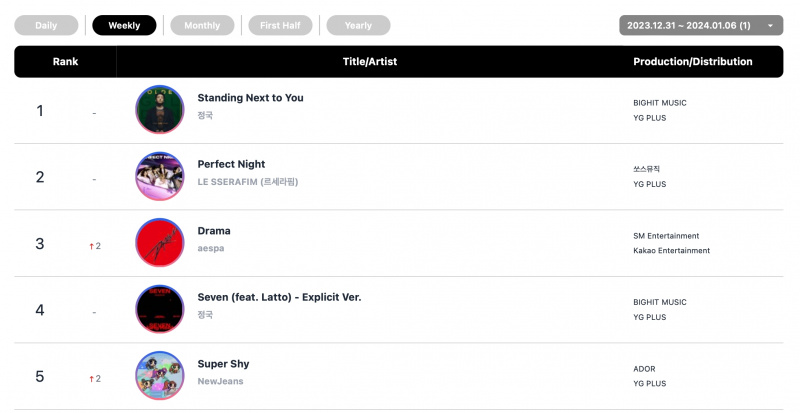Click the dropdown arrow in date selector

770,26
